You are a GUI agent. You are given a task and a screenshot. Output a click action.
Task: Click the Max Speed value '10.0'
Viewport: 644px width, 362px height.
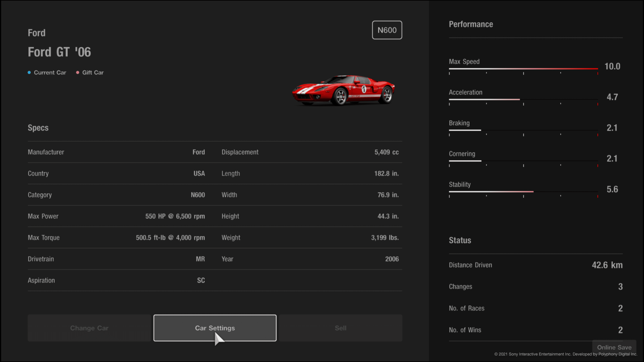tap(612, 67)
